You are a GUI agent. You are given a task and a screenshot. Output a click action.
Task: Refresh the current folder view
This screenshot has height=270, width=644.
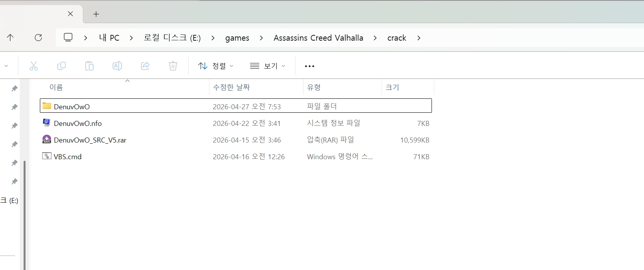pyautogui.click(x=38, y=38)
